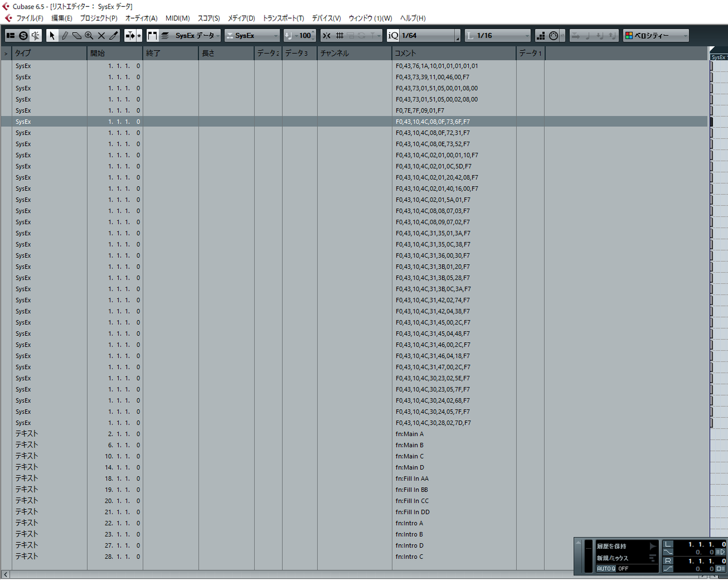Select the Draw pencil tool
This screenshot has height=580, width=728.
[x=65, y=35]
